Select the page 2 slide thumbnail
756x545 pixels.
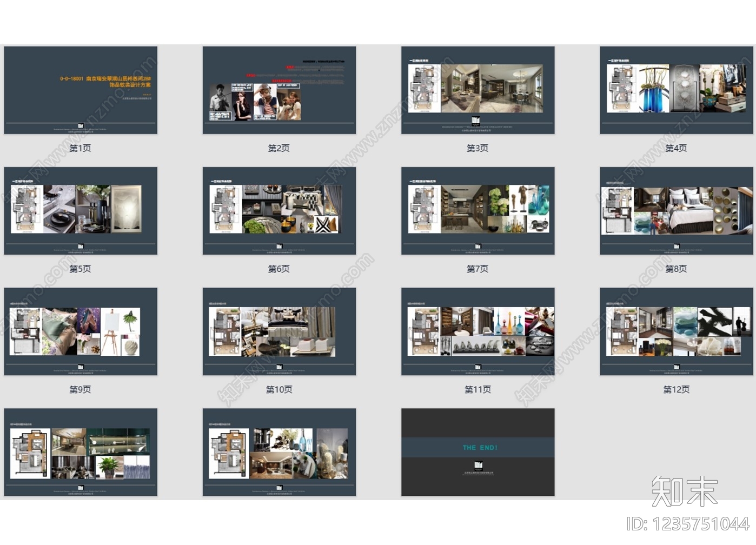pyautogui.click(x=279, y=90)
